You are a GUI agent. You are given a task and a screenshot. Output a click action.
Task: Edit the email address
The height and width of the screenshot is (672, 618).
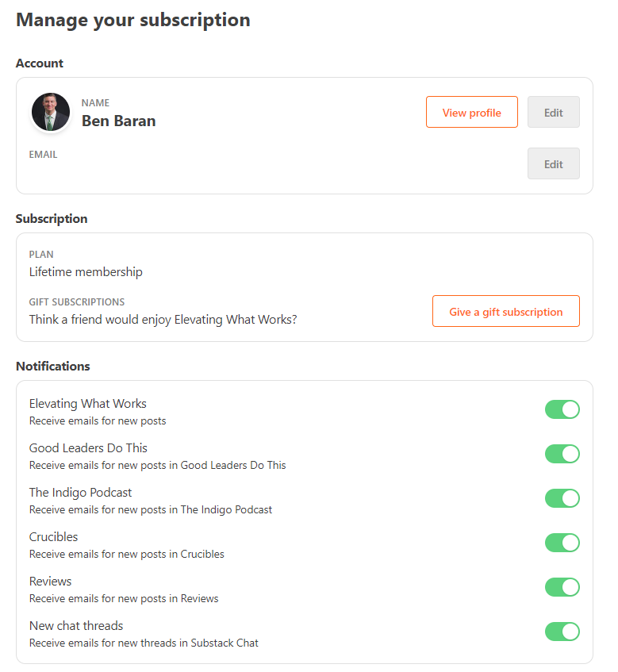553,163
